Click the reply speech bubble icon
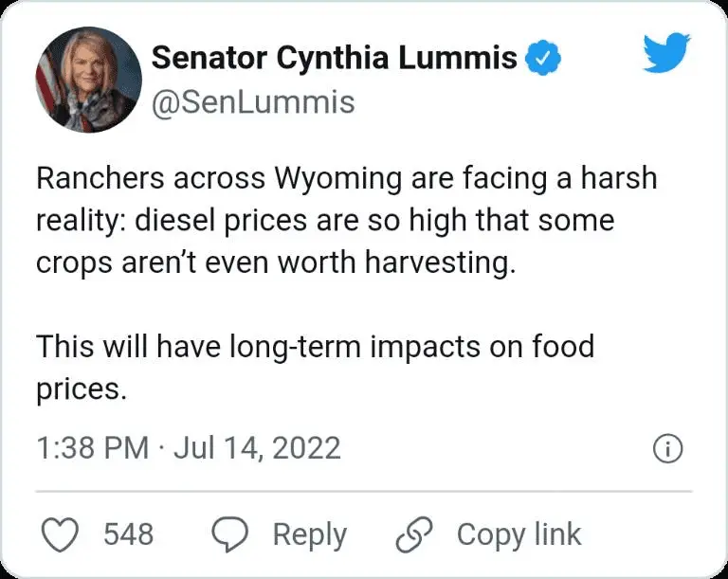 tap(228, 534)
